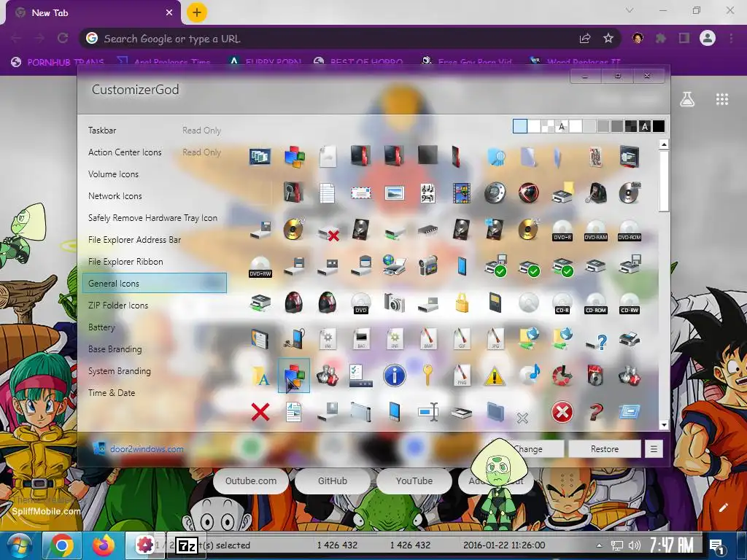Viewport: 747px width, 560px height.
Task: Select the CD-ROM disc icon
Action: (x=596, y=303)
